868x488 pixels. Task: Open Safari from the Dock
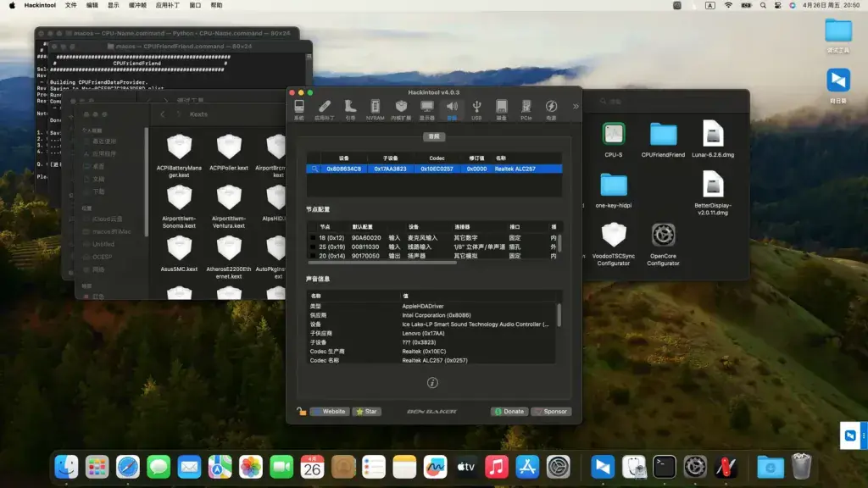(x=128, y=467)
